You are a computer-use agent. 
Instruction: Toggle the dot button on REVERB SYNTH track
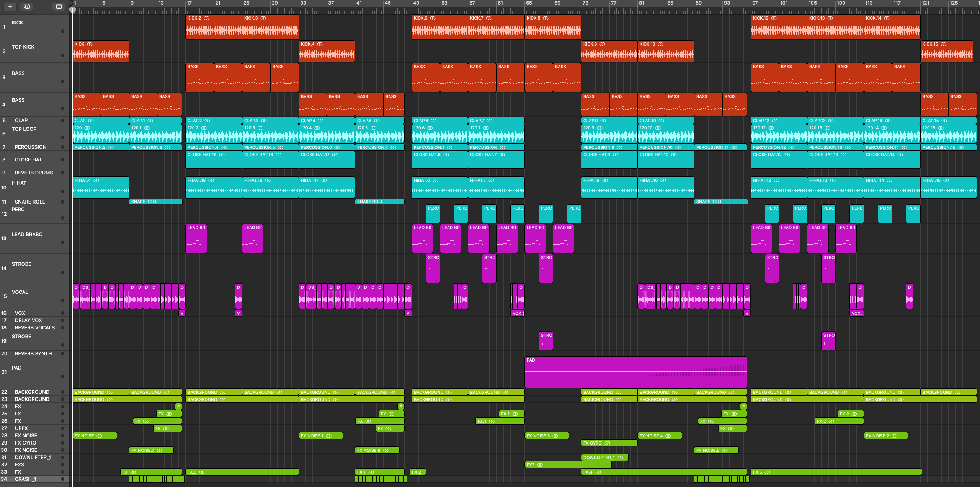62,353
